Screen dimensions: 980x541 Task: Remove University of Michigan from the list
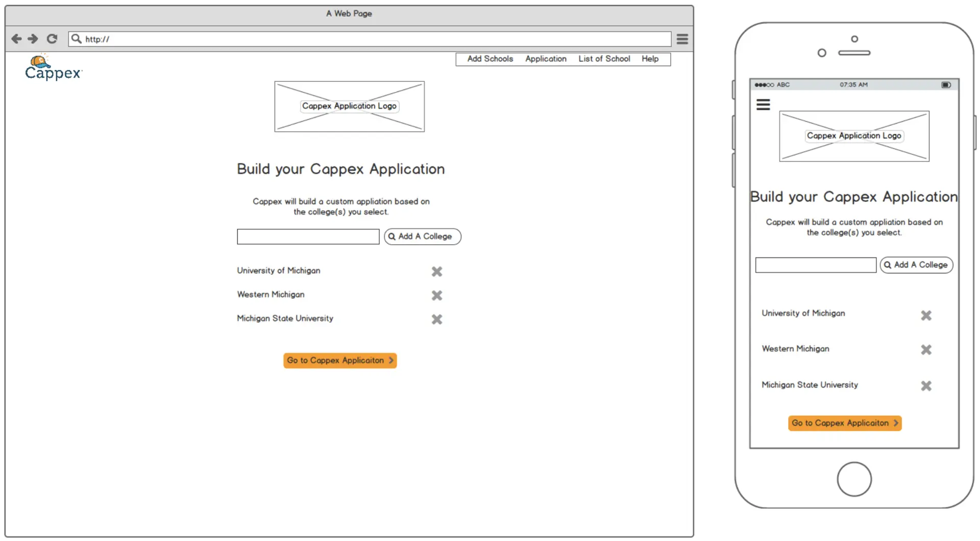coord(437,271)
